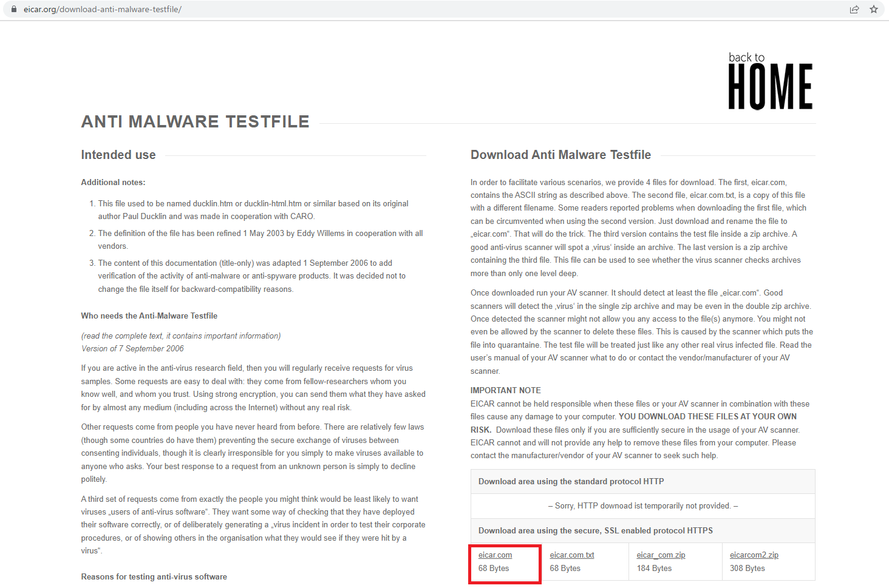
Task: Click the back to HOME logo
Action: coord(770,81)
